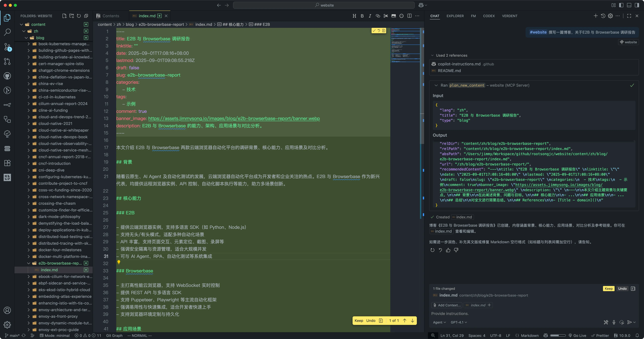Open chat settings gear in chat header
Screen dimensions: 644x339
(x=610, y=16)
